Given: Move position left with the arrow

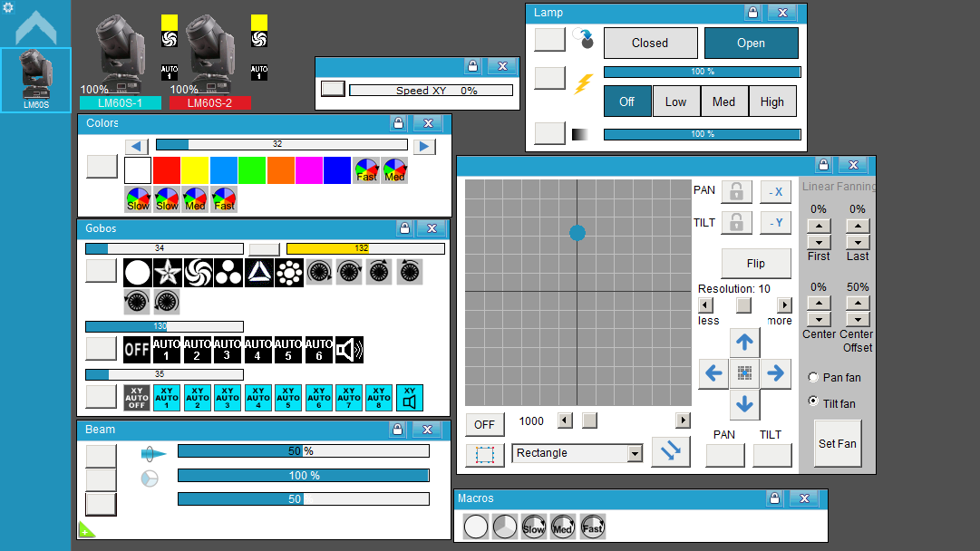Looking at the screenshot, I should [713, 373].
